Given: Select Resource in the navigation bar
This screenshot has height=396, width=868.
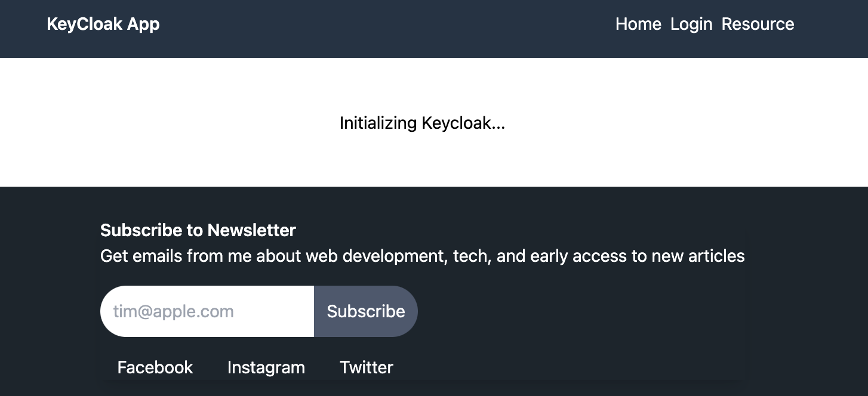Looking at the screenshot, I should pyautogui.click(x=758, y=24).
